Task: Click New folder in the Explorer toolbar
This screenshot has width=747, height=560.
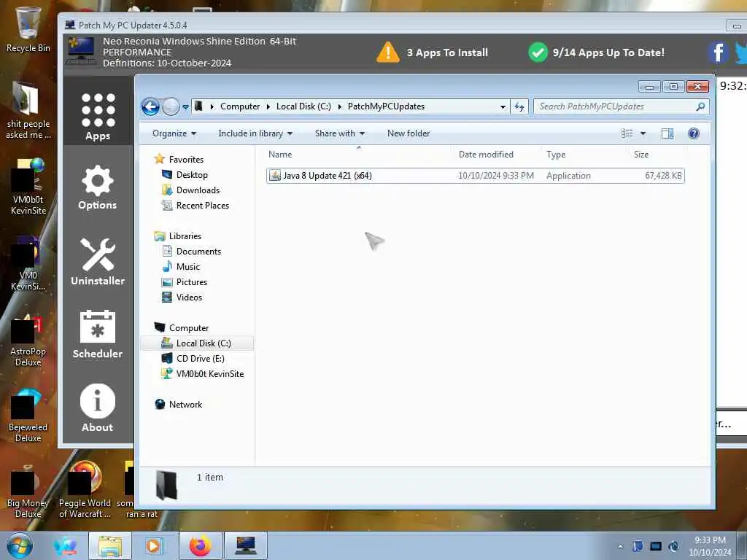Action: [409, 133]
